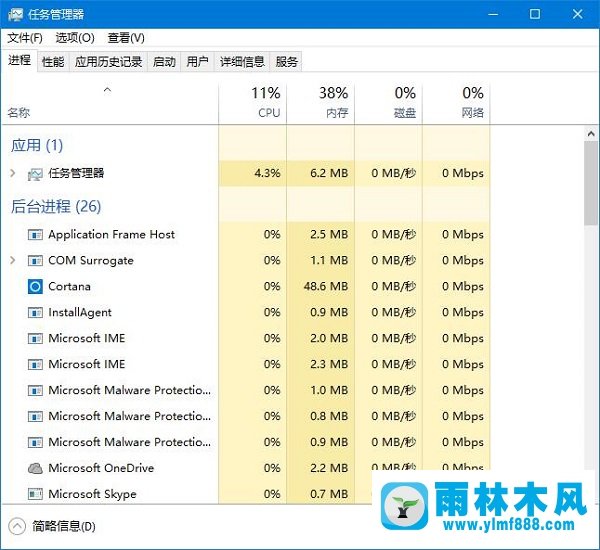The height and width of the screenshot is (550, 600).
Task: Switch to the 详细信息 tab
Action: (x=242, y=62)
